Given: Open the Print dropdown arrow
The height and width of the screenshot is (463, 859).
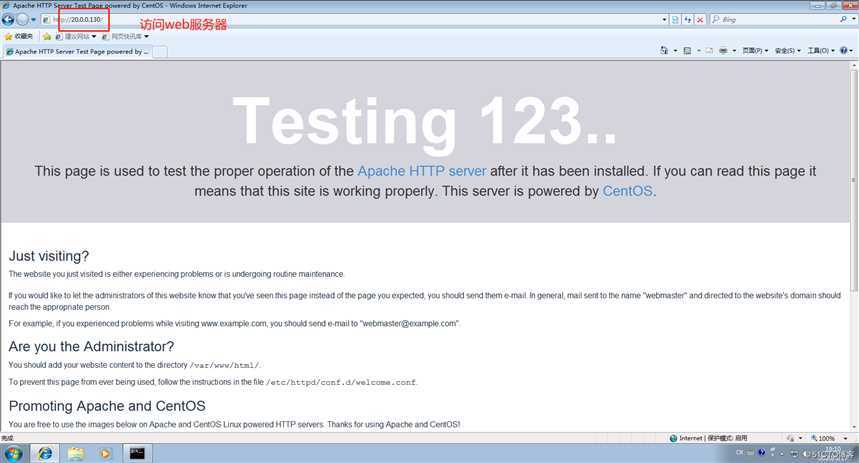Looking at the screenshot, I should point(734,51).
